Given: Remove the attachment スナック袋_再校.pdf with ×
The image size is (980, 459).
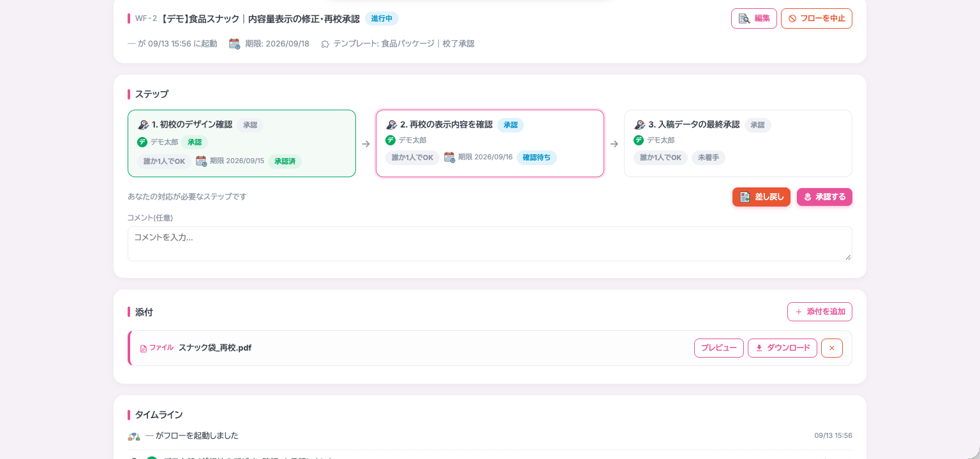Looking at the screenshot, I should (x=832, y=348).
